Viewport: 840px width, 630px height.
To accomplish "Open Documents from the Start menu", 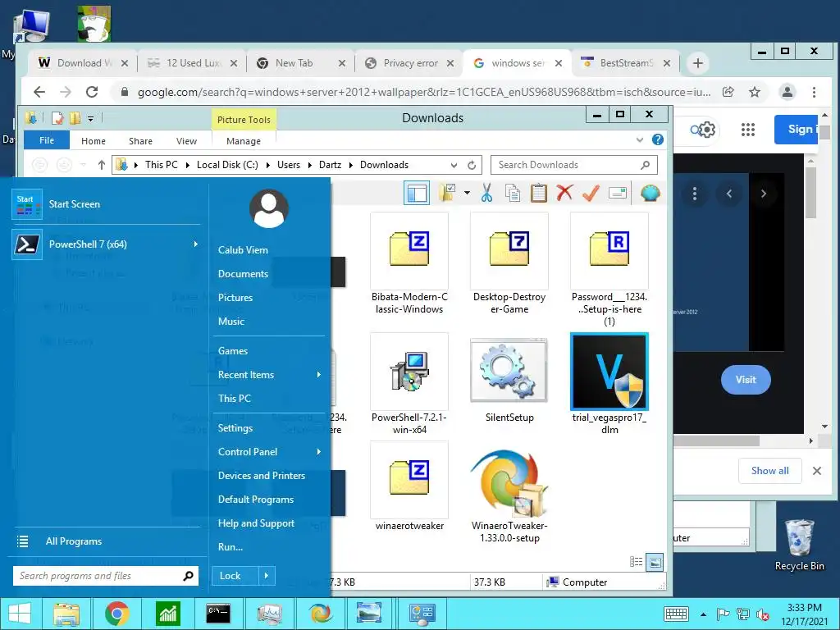I will [x=243, y=274].
